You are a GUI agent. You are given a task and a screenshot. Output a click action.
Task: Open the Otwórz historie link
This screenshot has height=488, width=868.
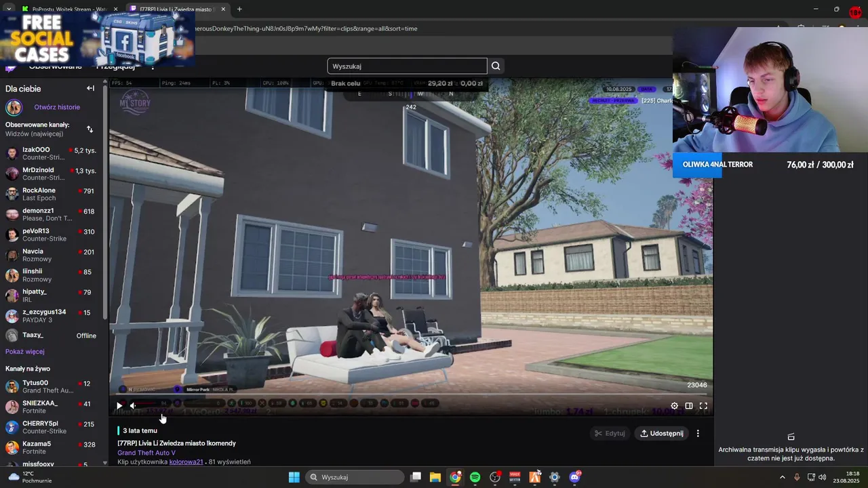pyautogui.click(x=57, y=107)
